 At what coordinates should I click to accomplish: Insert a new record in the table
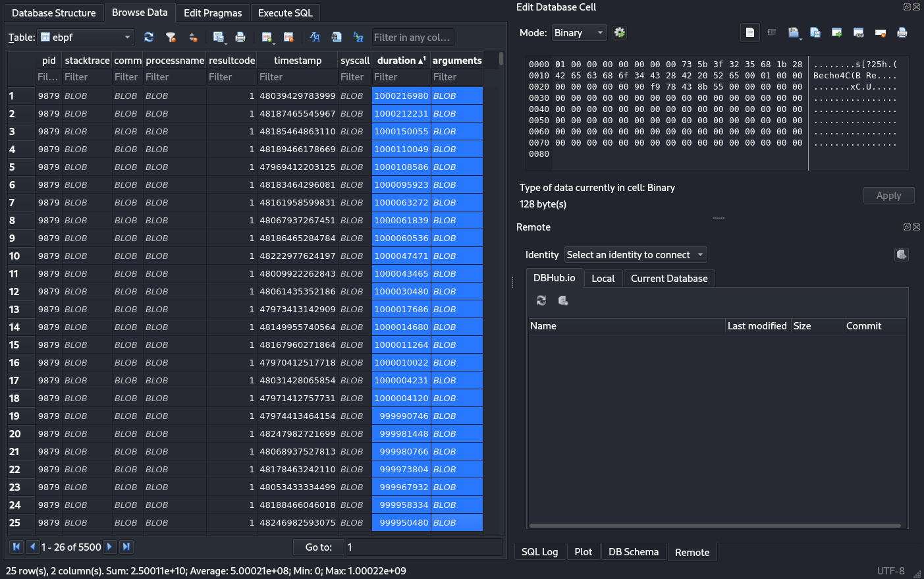click(266, 37)
